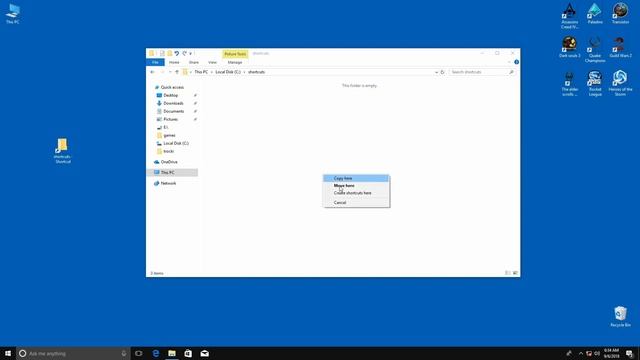Open the View ribbon tab
Viewport: 640px width, 360px height.
tap(212, 62)
